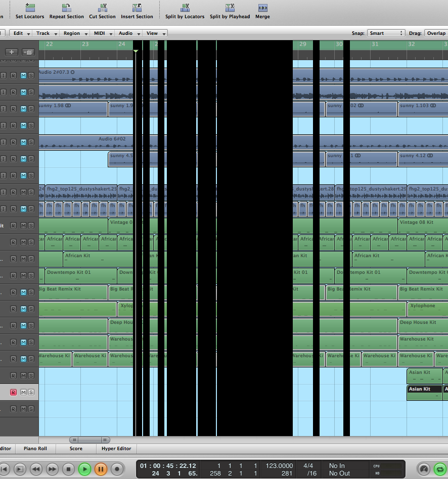This screenshot has height=479, width=448.
Task: Click the Split by Playhead icon
Action: [230, 8]
